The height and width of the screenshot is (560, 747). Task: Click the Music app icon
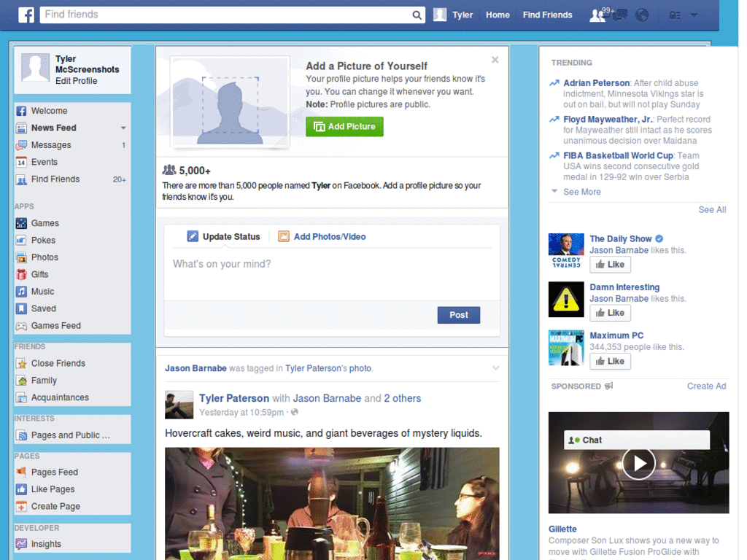pyautogui.click(x=21, y=292)
